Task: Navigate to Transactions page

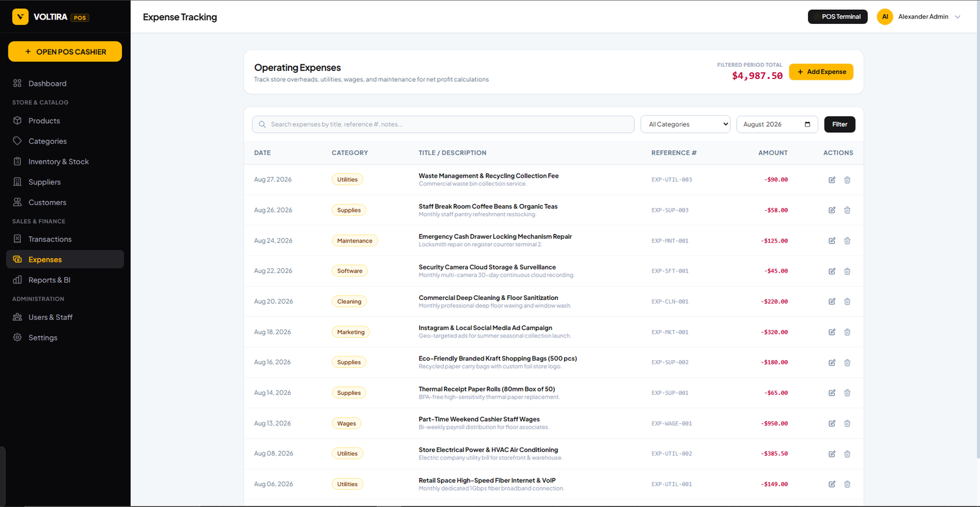Action: (65, 239)
